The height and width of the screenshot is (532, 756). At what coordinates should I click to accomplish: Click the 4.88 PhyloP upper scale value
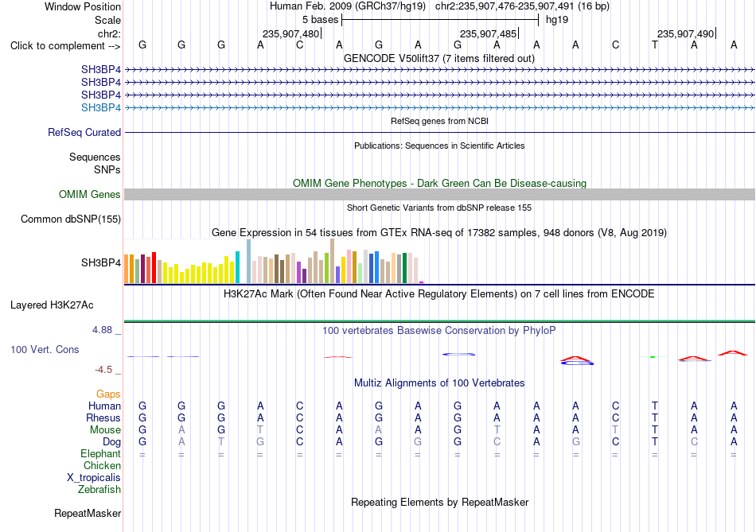[102, 330]
